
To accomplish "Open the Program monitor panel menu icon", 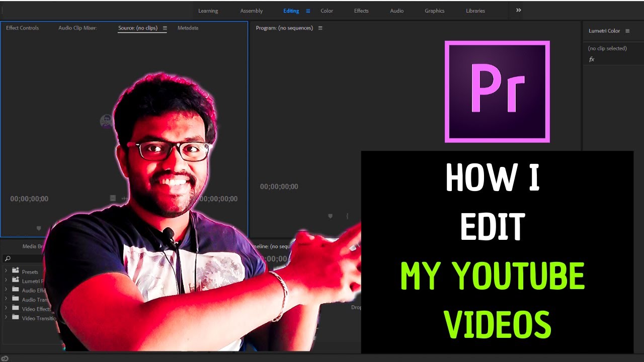I will pos(320,28).
